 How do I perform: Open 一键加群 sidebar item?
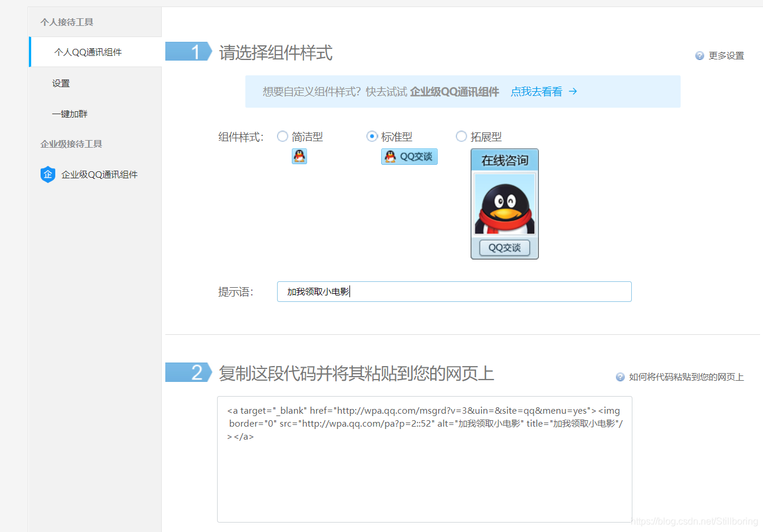(x=70, y=114)
